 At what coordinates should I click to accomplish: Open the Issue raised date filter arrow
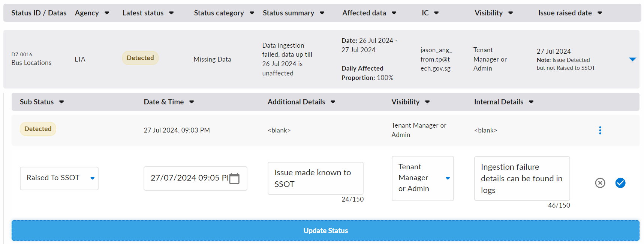600,13
